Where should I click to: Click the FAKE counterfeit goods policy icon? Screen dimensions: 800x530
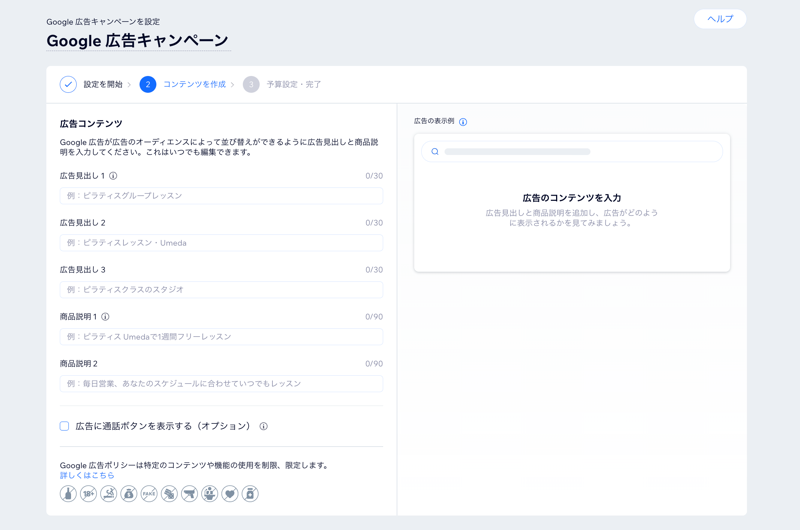[149, 494]
